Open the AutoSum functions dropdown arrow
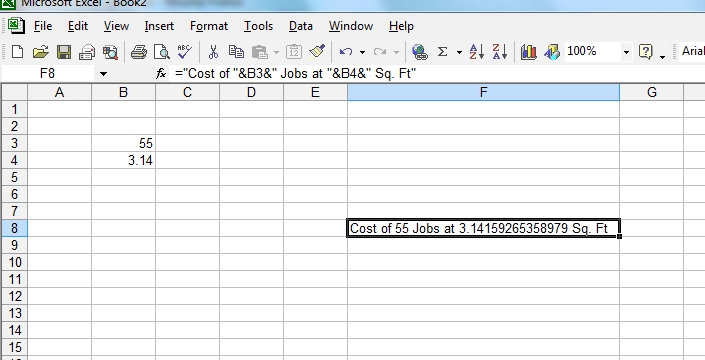Image resolution: width=705 pixels, height=360 pixels. [x=459, y=52]
